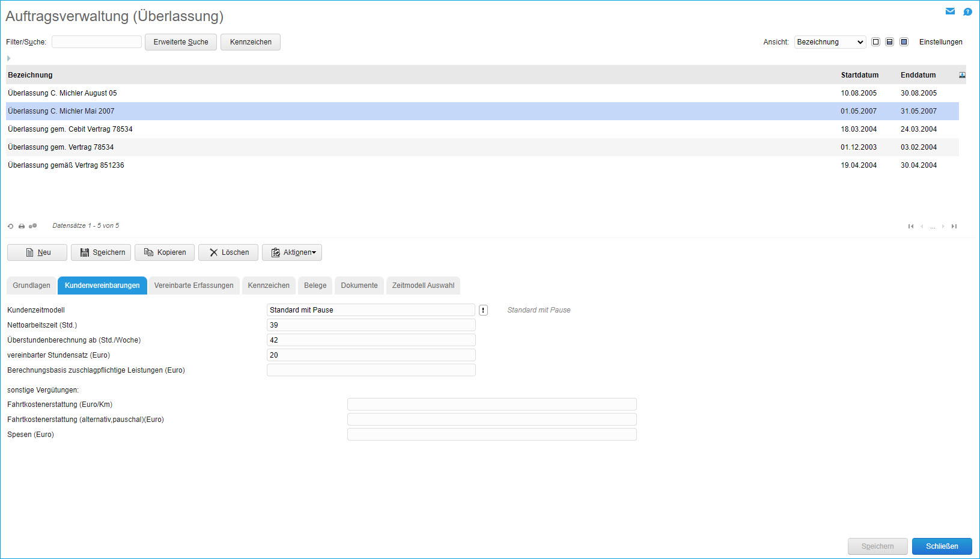Expand the Aktionen dropdown button

(x=292, y=252)
